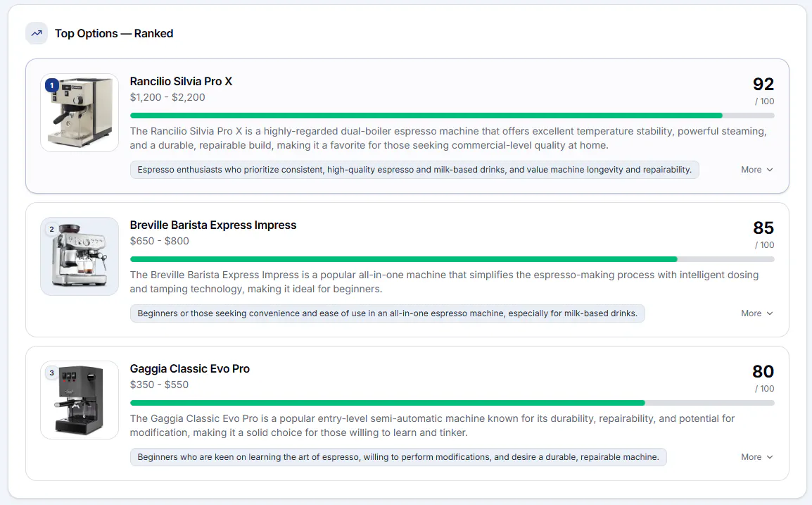Viewport: 812px width, 505px height.
Task: Expand More details for Gaggia Classic Evo Pro
Action: [756, 457]
